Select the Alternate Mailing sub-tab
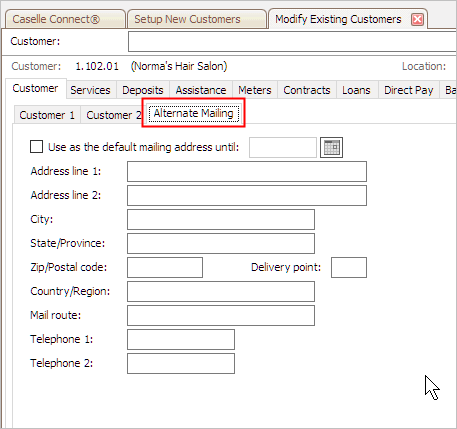The width and height of the screenshot is (457, 429). pos(194,113)
